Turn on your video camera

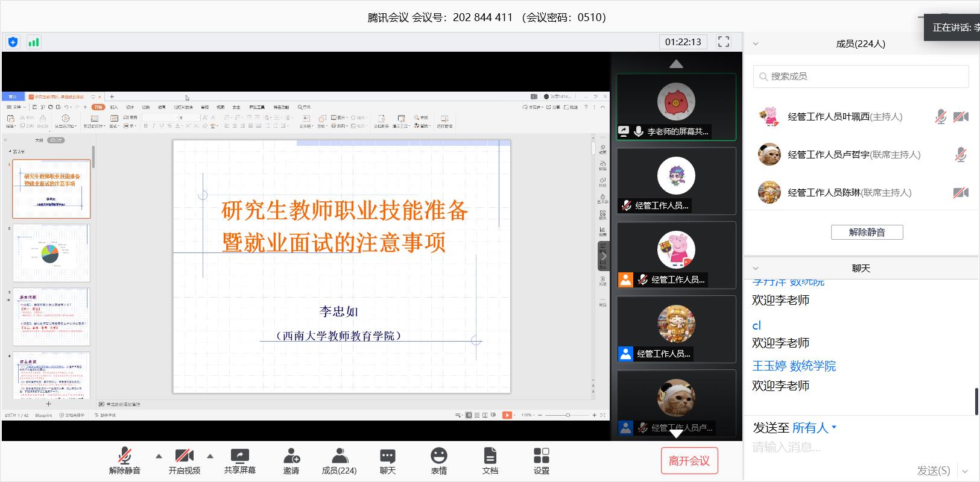[184, 461]
